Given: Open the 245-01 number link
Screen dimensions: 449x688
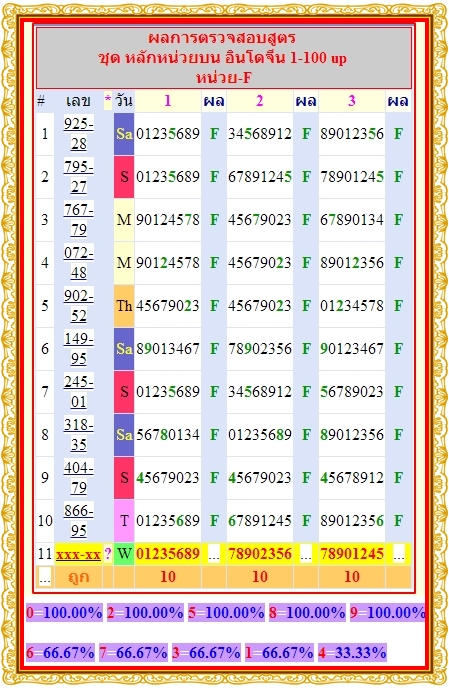Looking at the screenshot, I should click(x=79, y=392).
